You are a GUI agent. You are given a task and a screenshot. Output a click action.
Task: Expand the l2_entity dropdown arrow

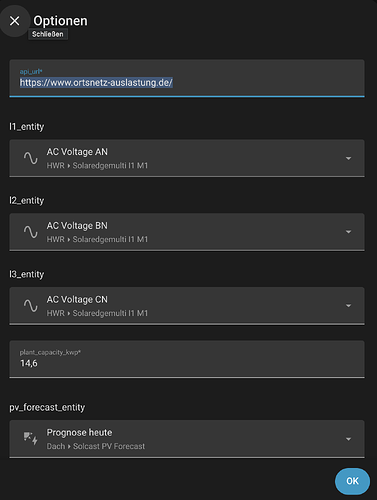coord(348,232)
